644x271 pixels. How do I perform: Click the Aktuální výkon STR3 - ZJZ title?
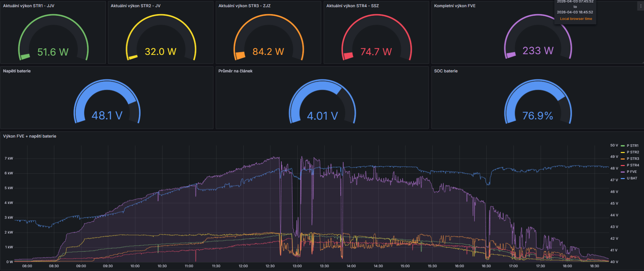click(244, 6)
